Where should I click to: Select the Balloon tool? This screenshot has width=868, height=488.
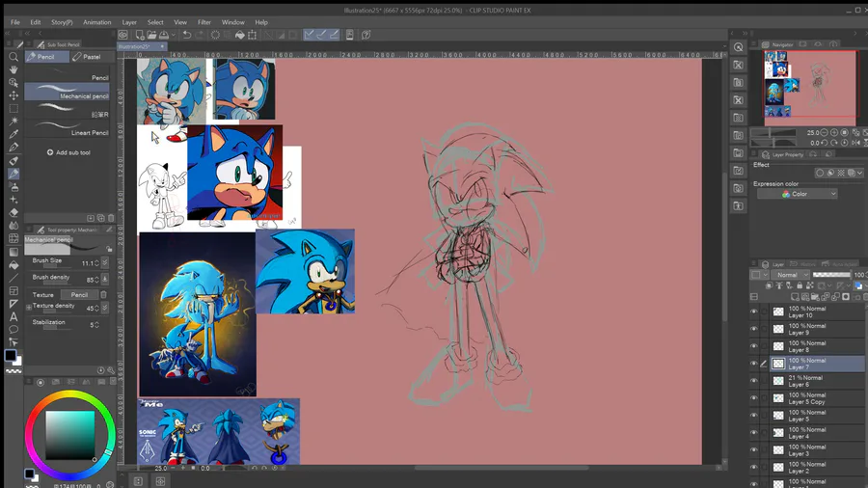pyautogui.click(x=14, y=330)
